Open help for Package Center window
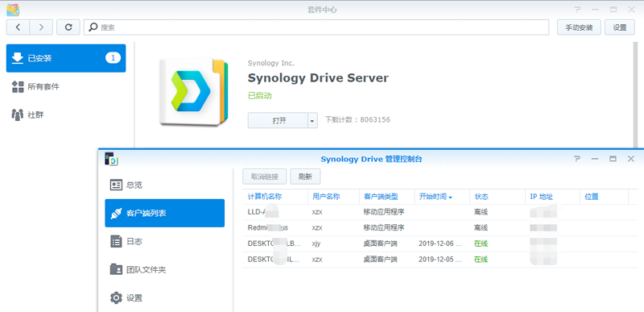The height and width of the screenshot is (312, 644). (578, 10)
